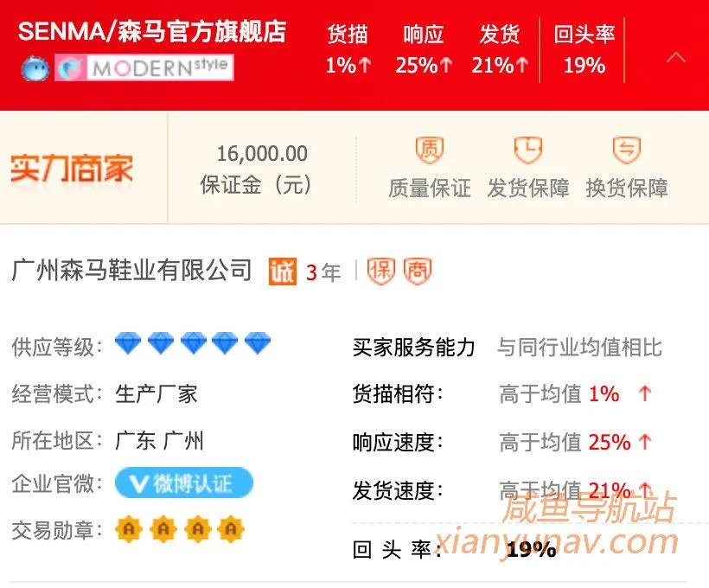Image resolution: width=709 pixels, height=588 pixels.
Task: Click the blue Wangwang chat icon
Action: [35, 68]
